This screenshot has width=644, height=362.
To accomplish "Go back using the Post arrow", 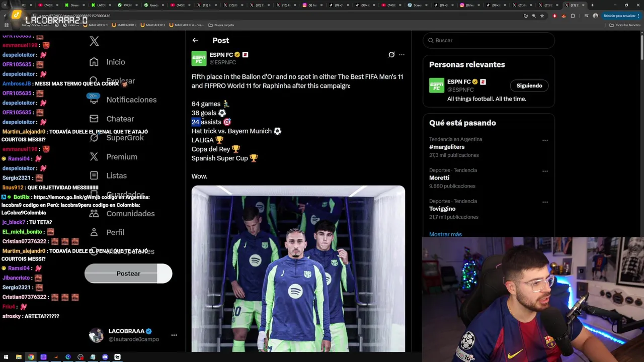I will 195,40.
